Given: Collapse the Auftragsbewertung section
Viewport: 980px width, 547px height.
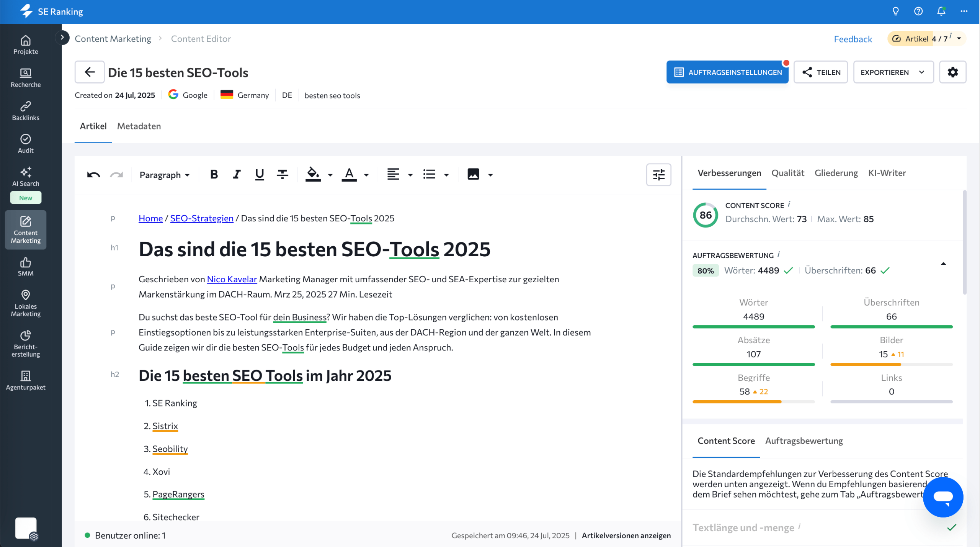Looking at the screenshot, I should pyautogui.click(x=943, y=264).
